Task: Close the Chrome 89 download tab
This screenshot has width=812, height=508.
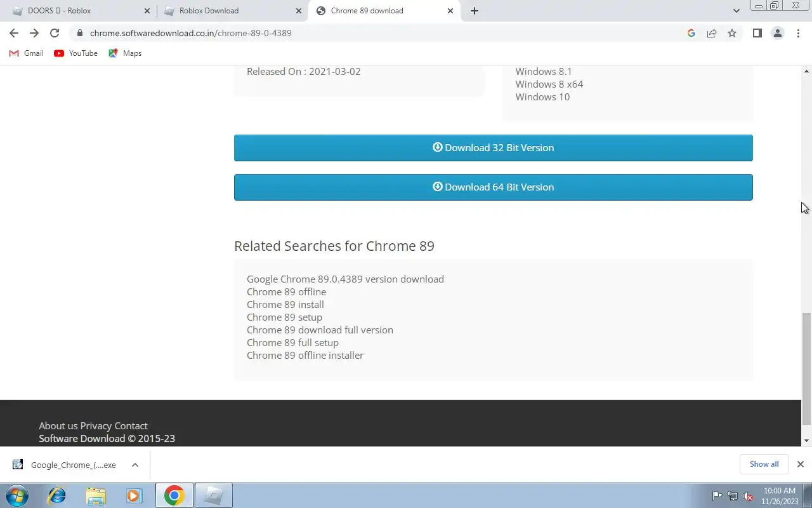Action: pos(450,11)
